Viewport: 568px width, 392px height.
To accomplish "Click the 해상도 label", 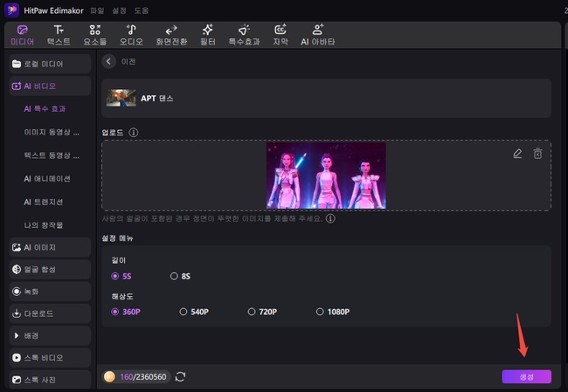I will click(x=122, y=297).
